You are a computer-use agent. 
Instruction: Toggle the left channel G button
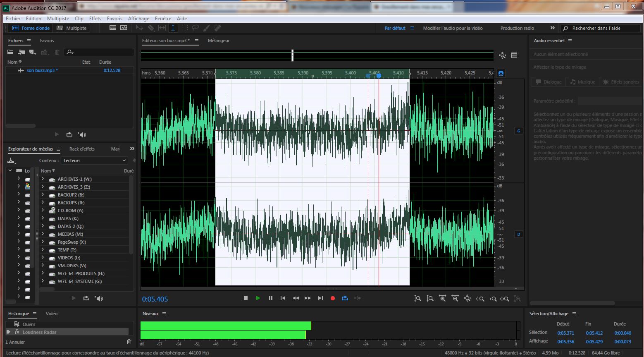tap(518, 131)
